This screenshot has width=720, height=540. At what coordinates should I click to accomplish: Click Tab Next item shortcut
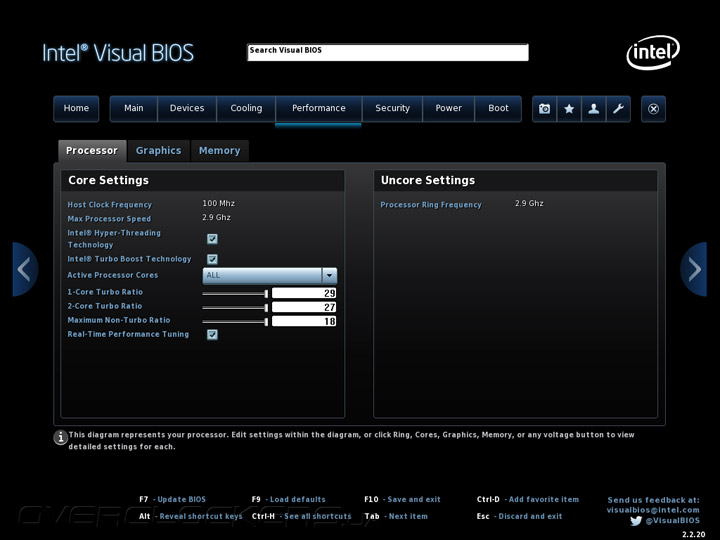click(396, 516)
